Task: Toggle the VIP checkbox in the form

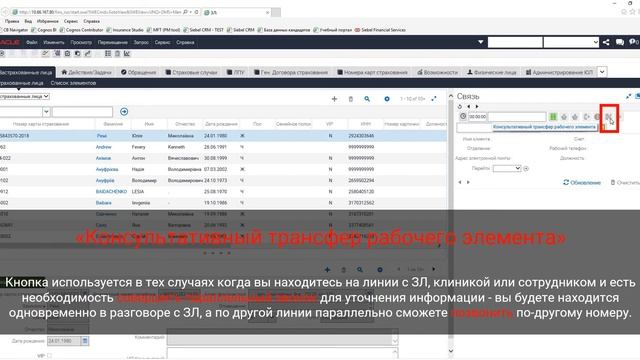Action: pyautogui.click(x=49, y=356)
